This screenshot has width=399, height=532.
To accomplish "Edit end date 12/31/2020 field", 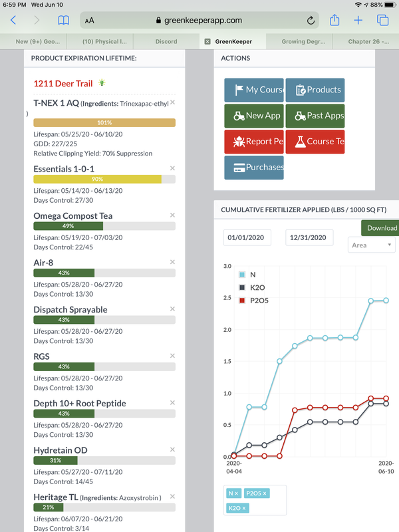I will pos(309,237).
